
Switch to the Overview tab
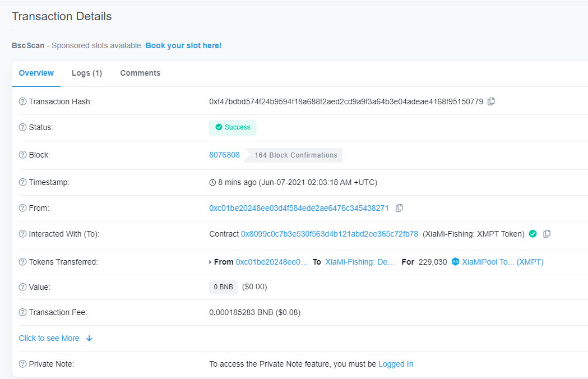[x=36, y=73]
